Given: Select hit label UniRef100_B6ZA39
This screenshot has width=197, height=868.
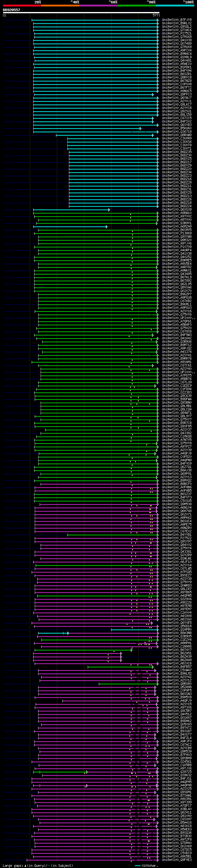Looking at the screenshot, I should coord(177,657).
